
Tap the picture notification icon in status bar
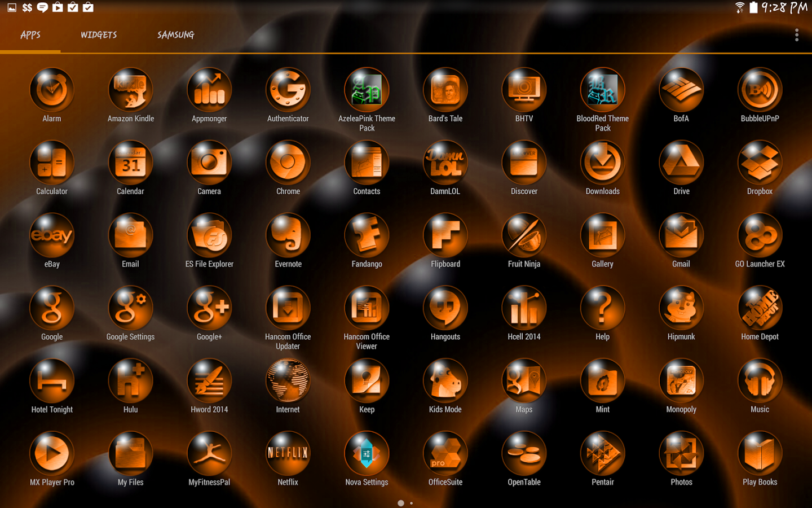(x=12, y=7)
